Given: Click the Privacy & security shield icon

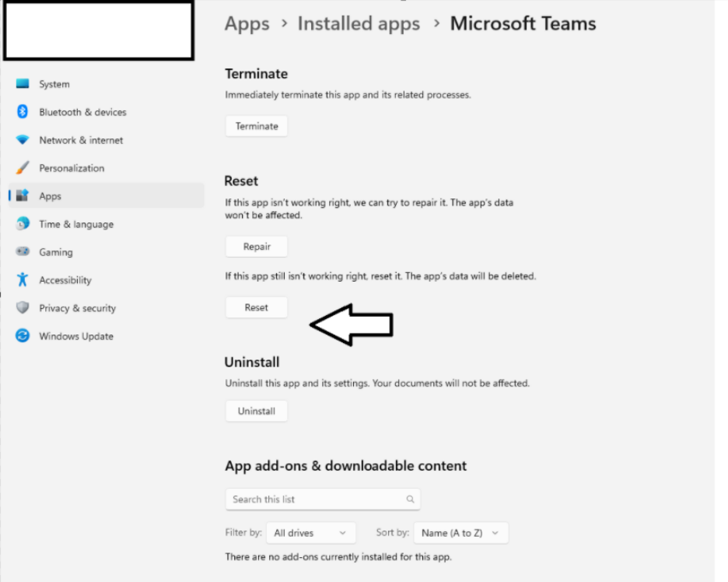Looking at the screenshot, I should tap(23, 307).
